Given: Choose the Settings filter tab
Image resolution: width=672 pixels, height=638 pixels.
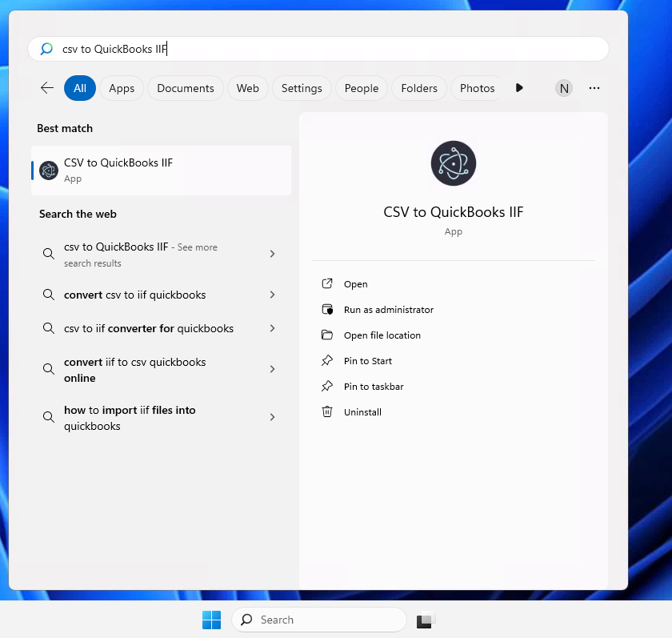Looking at the screenshot, I should (x=302, y=88).
